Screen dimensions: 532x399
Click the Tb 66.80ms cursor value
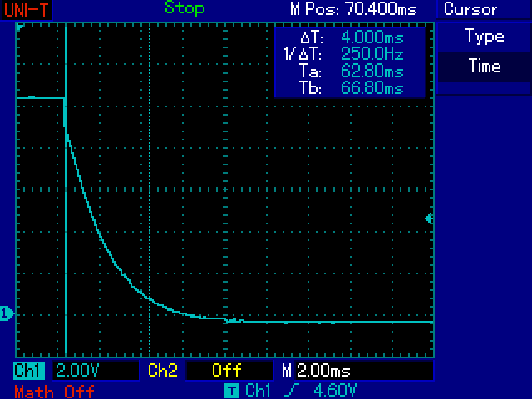[372, 88]
